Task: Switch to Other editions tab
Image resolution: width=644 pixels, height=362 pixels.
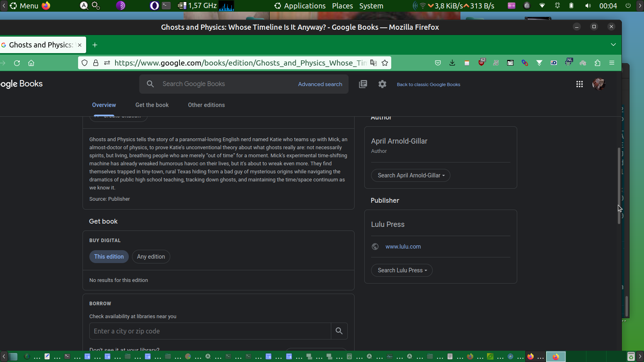Action: pos(206,105)
